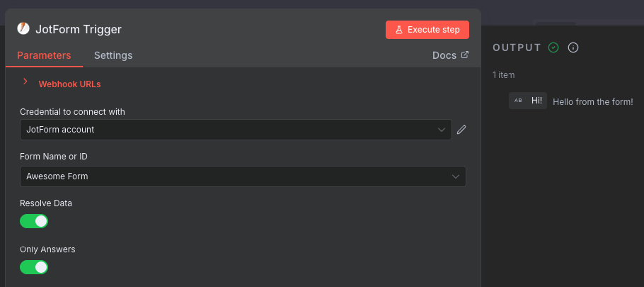
Task: Open the output info circle icon
Action: coord(573,47)
